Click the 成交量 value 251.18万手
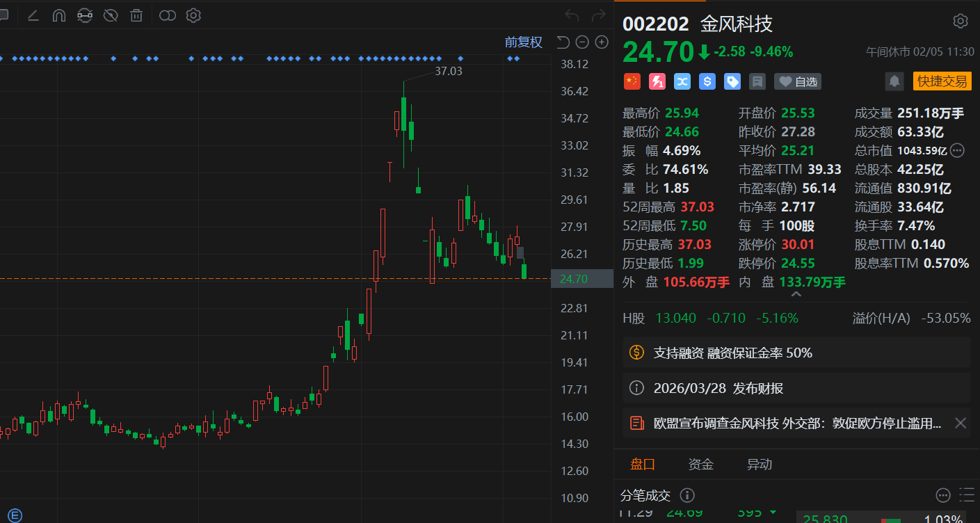Viewport: 980px width, 523px height. tap(931, 113)
